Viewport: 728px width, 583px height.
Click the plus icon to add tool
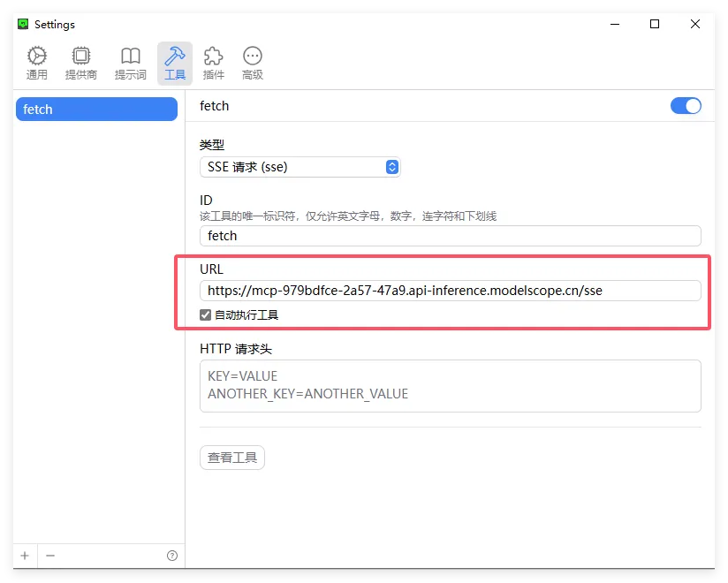point(25,556)
